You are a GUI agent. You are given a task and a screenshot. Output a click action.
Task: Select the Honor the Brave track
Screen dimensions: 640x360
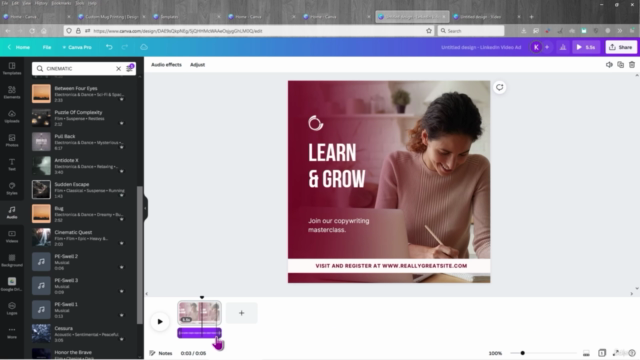point(78,353)
